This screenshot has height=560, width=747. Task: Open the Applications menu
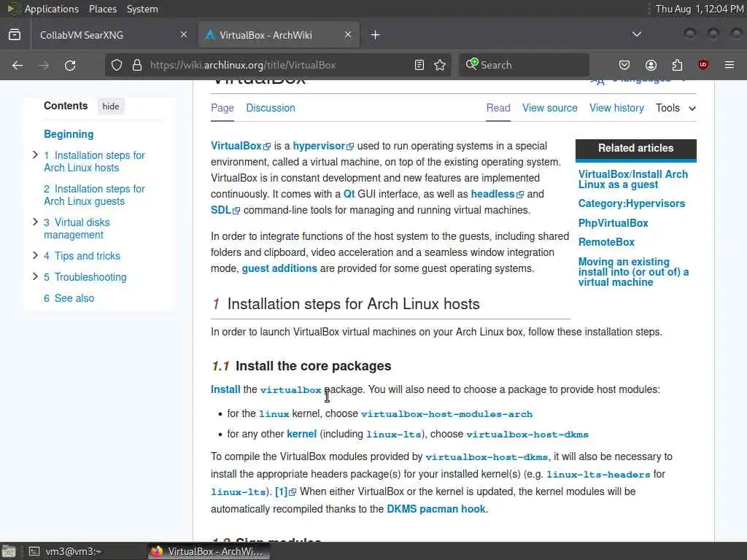tap(51, 9)
